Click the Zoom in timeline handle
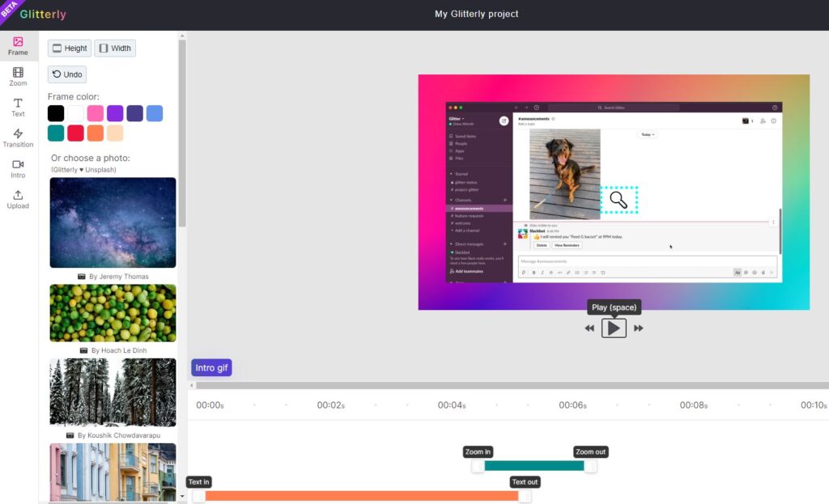829x504 pixels. [478, 465]
